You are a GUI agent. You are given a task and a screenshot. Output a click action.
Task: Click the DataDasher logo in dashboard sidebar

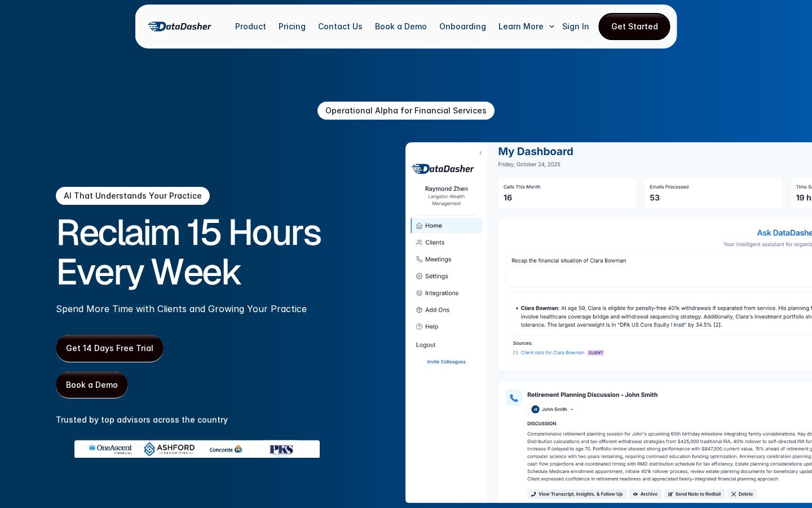(x=443, y=169)
